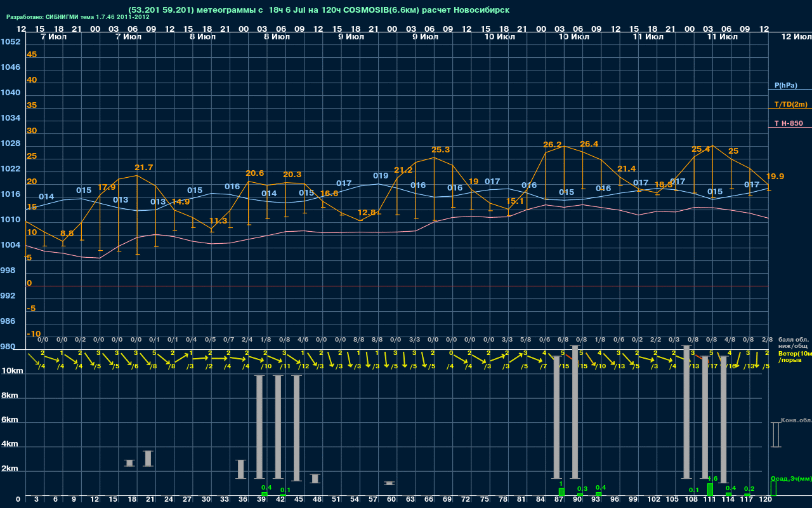Click the 1028 pressure axis value
This screenshot has height=508, width=812.
pos(10,144)
